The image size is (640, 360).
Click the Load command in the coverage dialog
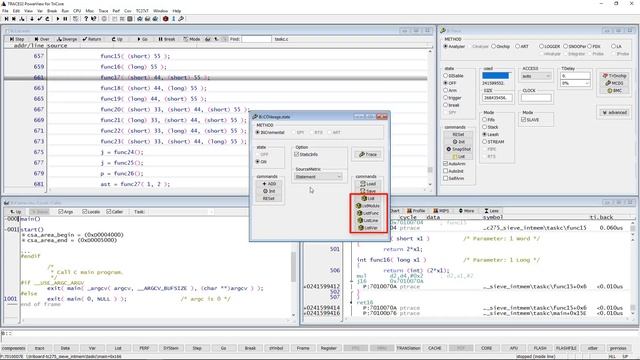click(368, 184)
